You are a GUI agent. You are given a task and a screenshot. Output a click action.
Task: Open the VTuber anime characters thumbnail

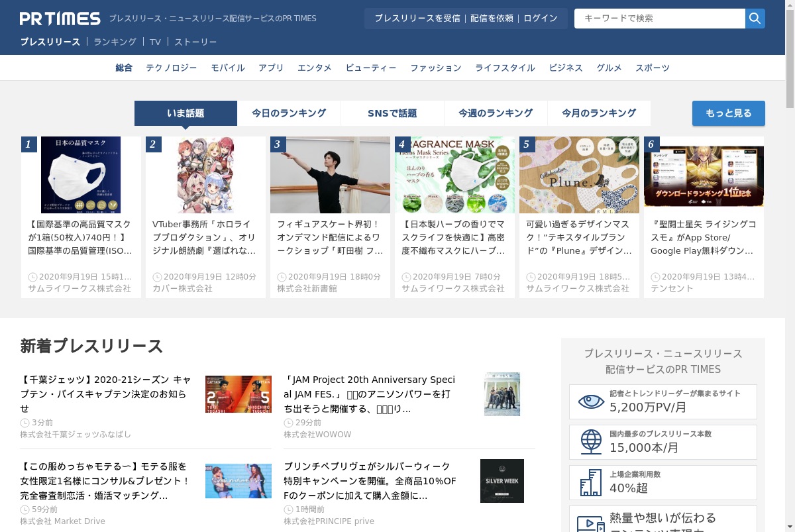[205, 175]
